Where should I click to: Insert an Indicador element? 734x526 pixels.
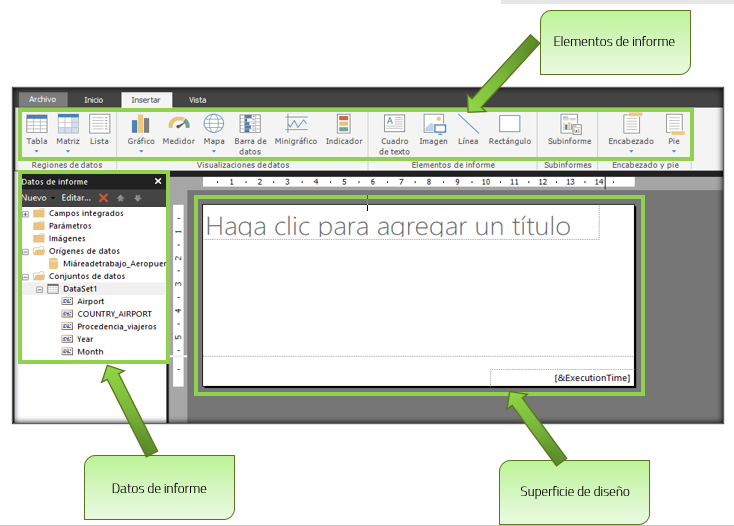point(344,130)
